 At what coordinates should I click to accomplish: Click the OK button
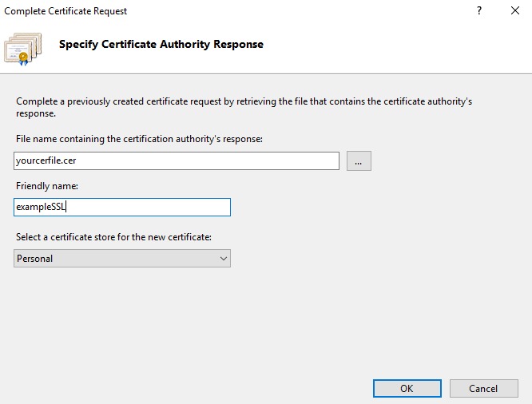[407, 388]
